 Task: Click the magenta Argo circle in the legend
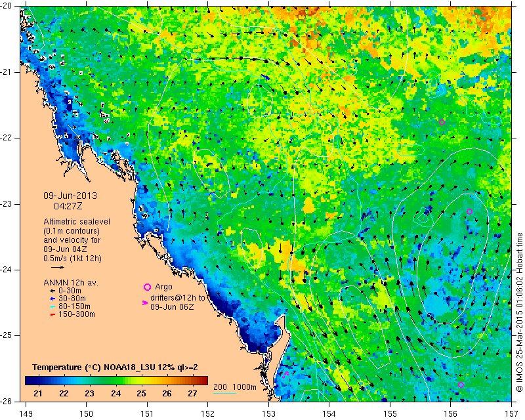click(x=147, y=287)
